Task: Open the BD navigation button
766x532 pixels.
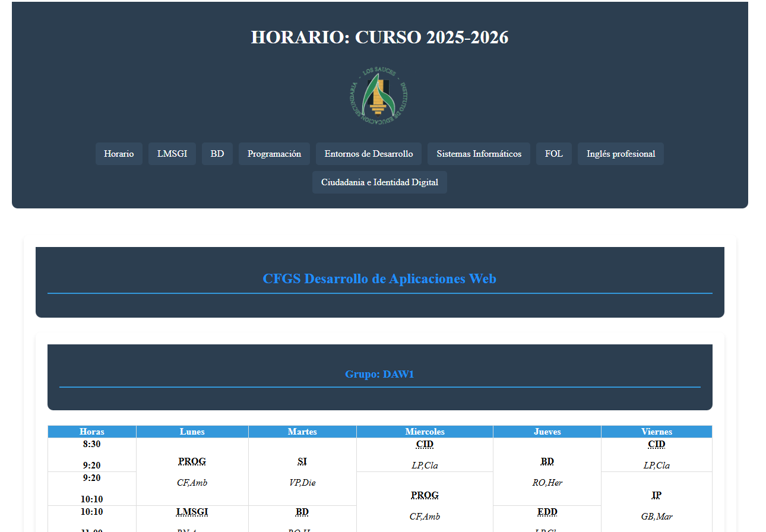Action: click(x=217, y=153)
